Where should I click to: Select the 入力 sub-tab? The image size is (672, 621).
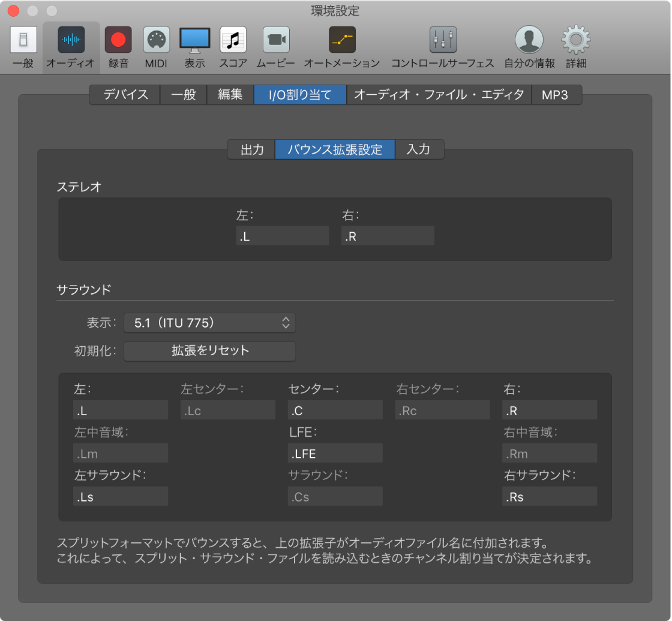(x=419, y=149)
